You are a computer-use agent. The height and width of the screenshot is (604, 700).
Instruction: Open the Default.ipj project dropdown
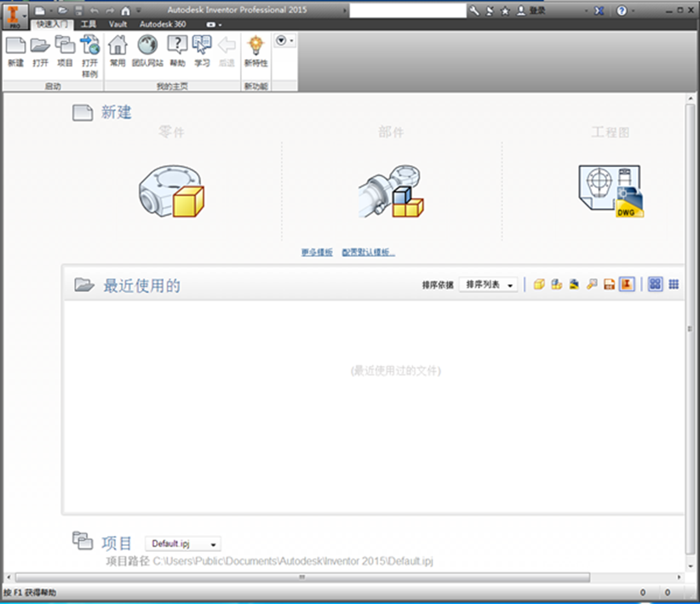point(183,544)
